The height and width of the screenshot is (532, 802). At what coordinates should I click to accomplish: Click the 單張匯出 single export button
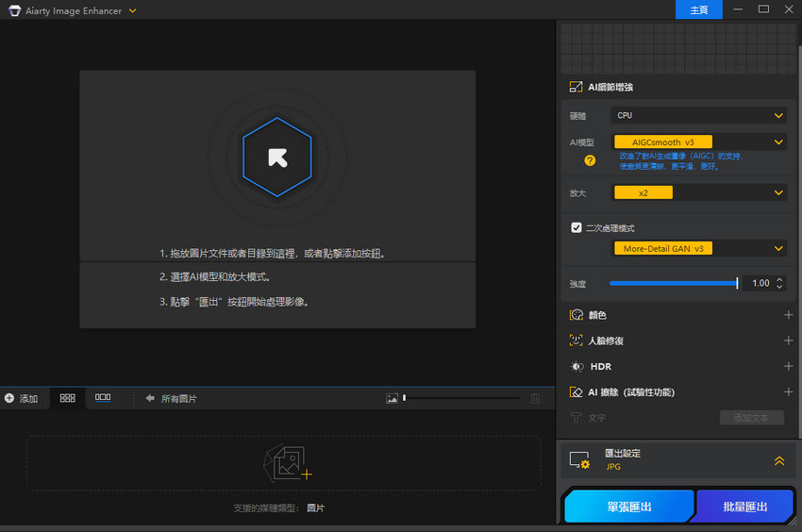pos(629,507)
